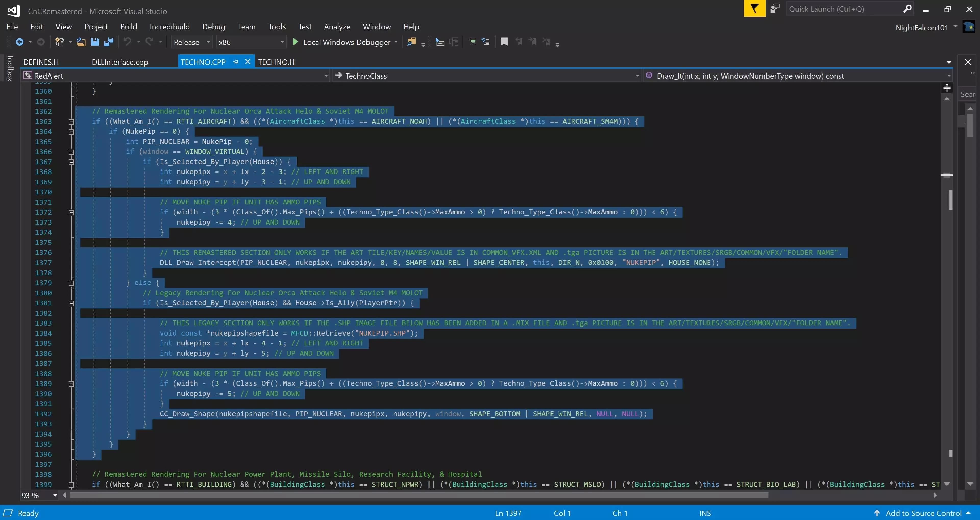Toggle a bookmark with the bookmark icon
Image resolution: width=980 pixels, height=520 pixels.
point(504,42)
